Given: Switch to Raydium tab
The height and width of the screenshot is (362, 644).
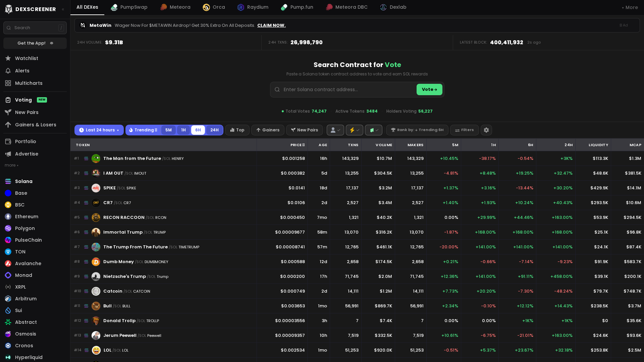Looking at the screenshot, I should tap(253, 7).
